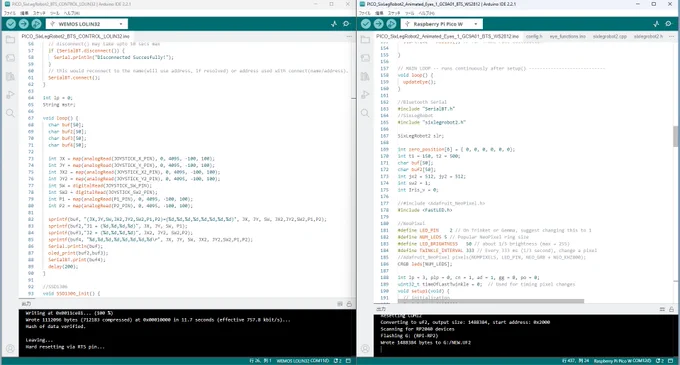Image resolution: width=680 pixels, height=365 pixels.
Task: Open Serial Plotter in the Pico W window
Action: (x=656, y=24)
